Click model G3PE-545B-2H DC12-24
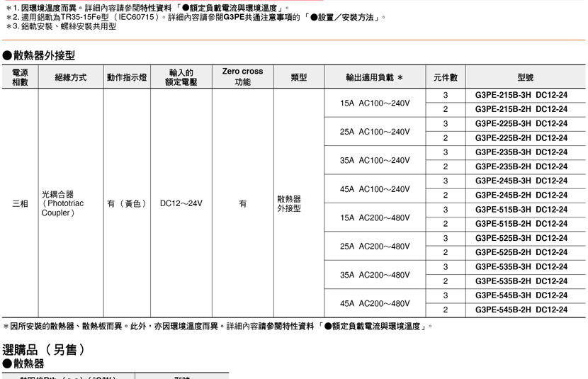This screenshot has width=588, height=379. pyautogui.click(x=521, y=310)
